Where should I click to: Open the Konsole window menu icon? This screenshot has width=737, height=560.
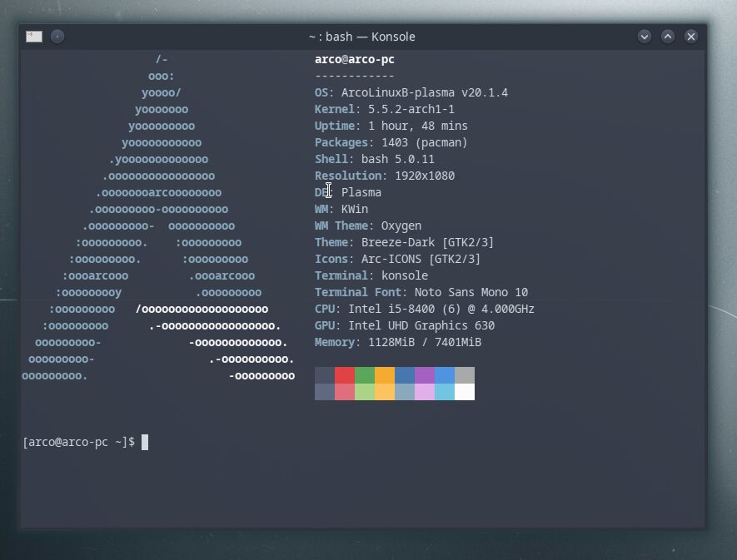34,37
